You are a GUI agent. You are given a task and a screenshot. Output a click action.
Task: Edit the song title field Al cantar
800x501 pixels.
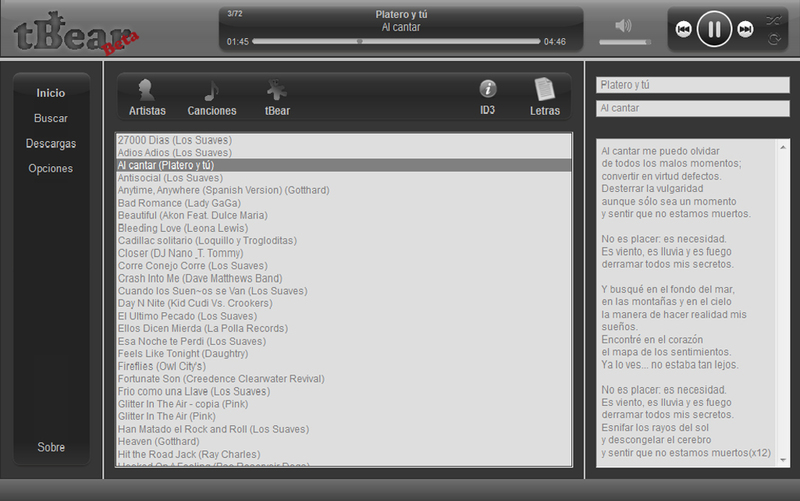[692, 108]
